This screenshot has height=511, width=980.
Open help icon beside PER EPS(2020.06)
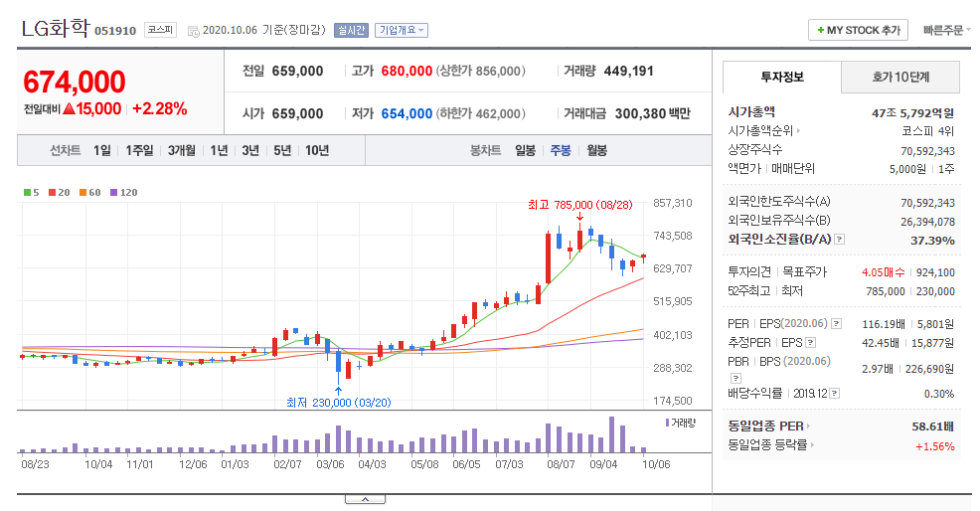[x=836, y=323]
